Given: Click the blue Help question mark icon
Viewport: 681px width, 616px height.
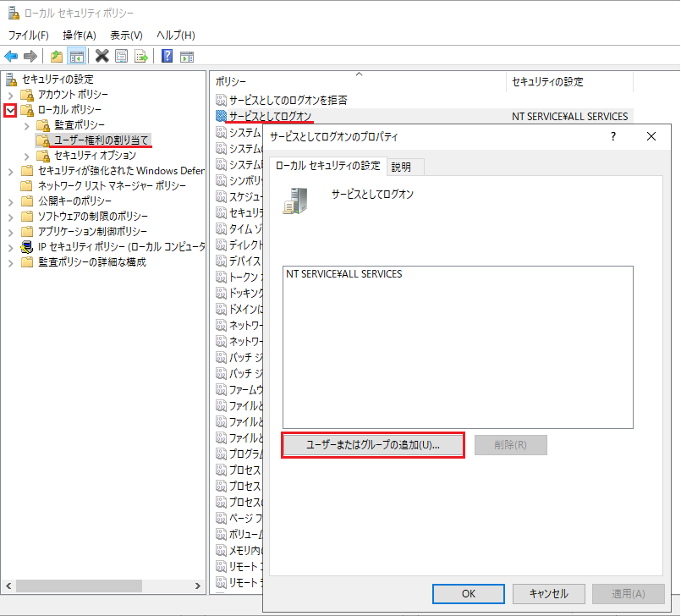Looking at the screenshot, I should coord(168,56).
